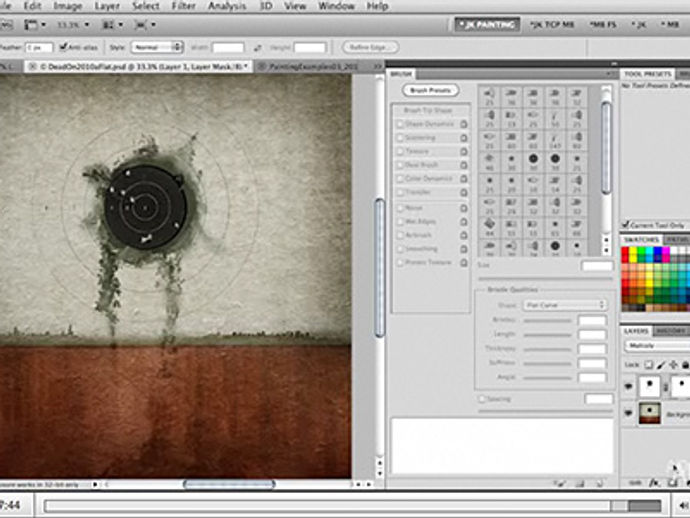The height and width of the screenshot is (518, 690).
Task: Open the Style dropdown set to Normal
Action: click(x=157, y=47)
